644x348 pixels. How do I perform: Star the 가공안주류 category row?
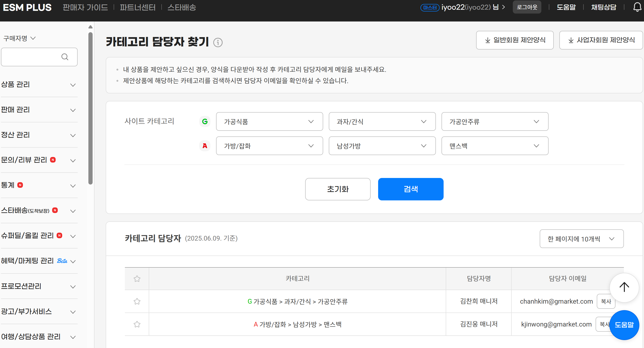137,301
